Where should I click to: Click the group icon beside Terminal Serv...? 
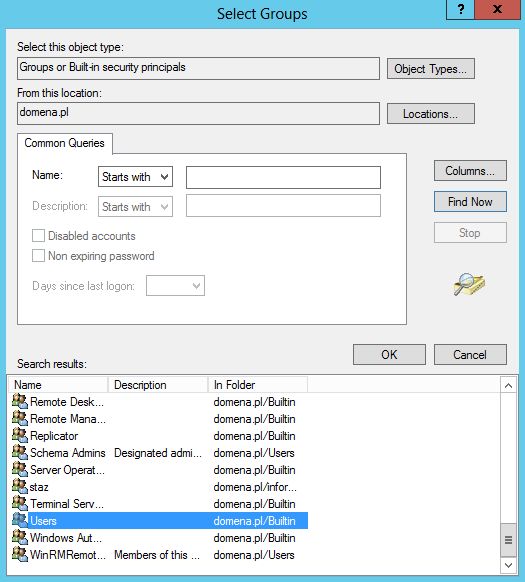pos(20,504)
